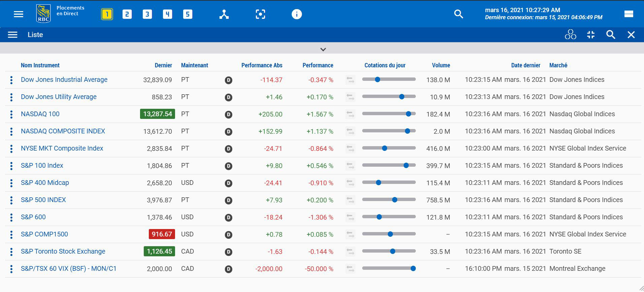Click the trade arrows icon for S&P/TSX 60 VIX
The width and height of the screenshot is (644, 292).
point(350,269)
